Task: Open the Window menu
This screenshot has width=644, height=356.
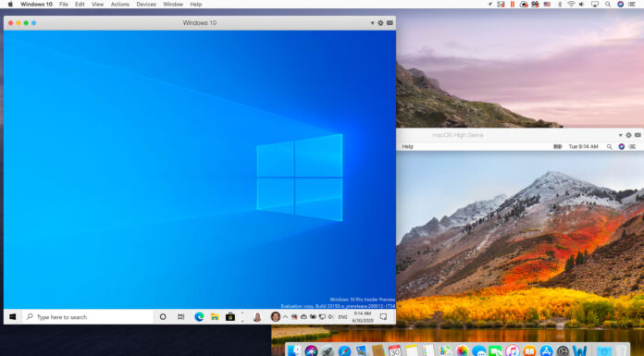Action: click(x=173, y=4)
